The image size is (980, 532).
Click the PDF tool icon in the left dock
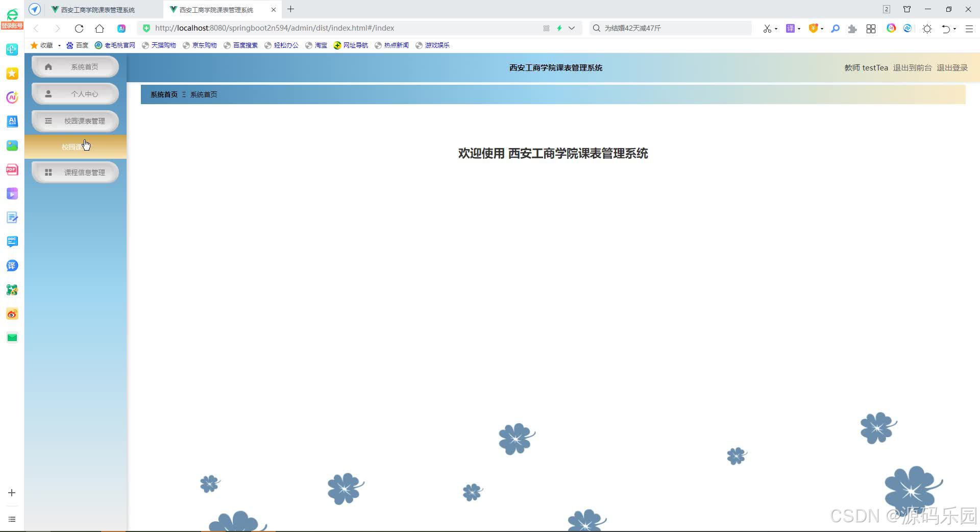pos(12,169)
